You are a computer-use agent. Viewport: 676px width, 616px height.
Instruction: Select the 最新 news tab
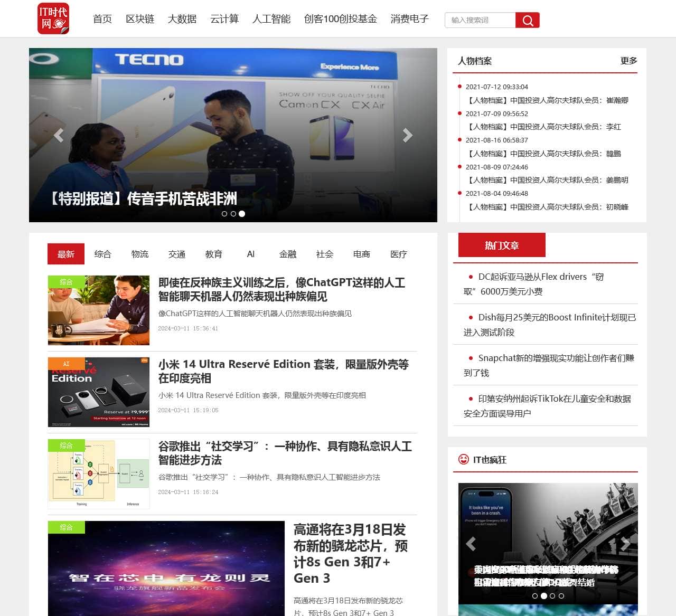(66, 254)
